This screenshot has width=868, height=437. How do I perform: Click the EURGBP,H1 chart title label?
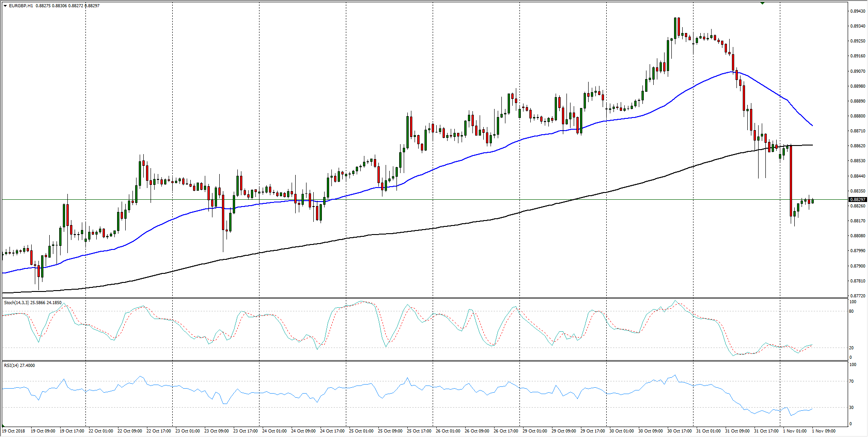[x=21, y=6]
